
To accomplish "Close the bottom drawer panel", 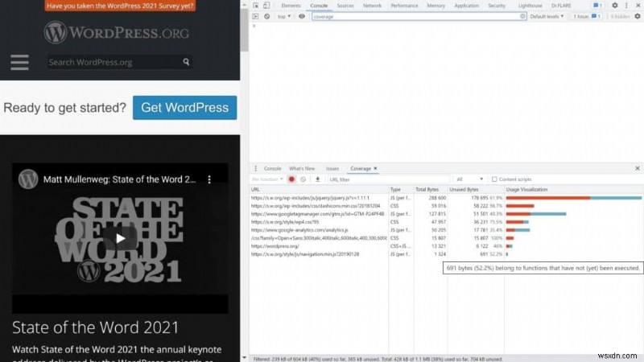I will [638, 169].
